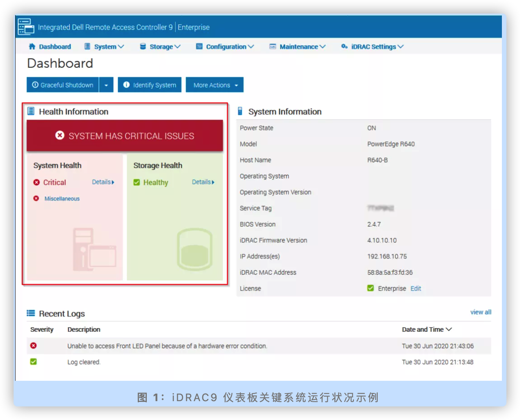The image size is (520, 420).
Task: Click the iDRAC logo icon in header
Action: pyautogui.click(x=26, y=26)
